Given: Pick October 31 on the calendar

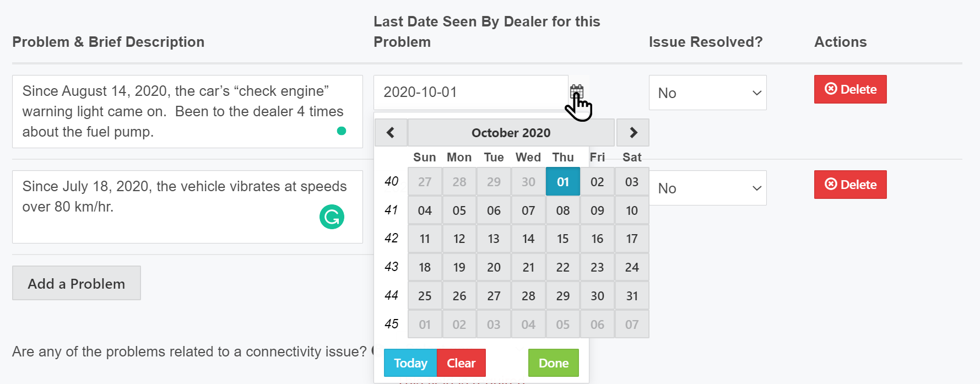Looking at the screenshot, I should click(632, 296).
